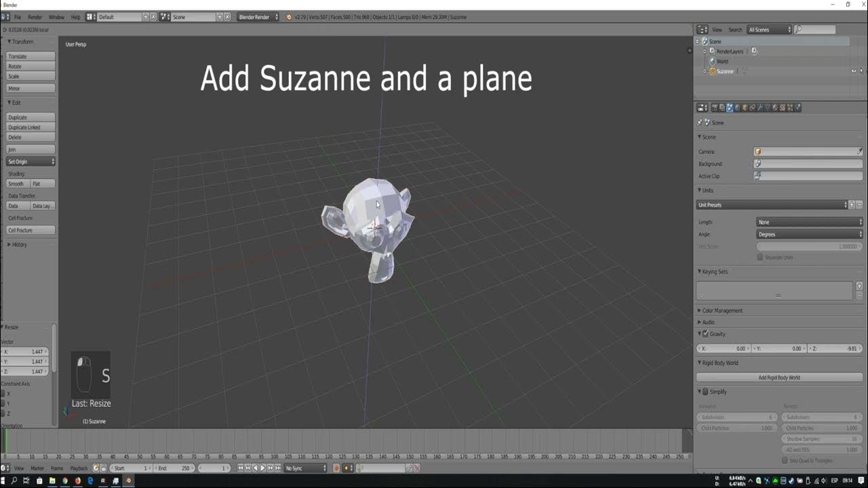This screenshot has height=488, width=868.
Task: Open the Physics properties tab
Action: click(x=797, y=108)
